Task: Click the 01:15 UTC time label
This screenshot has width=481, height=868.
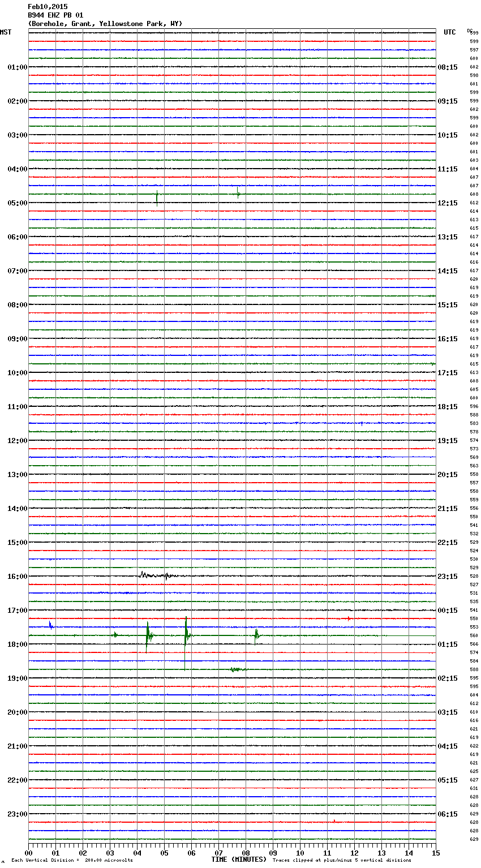Action: (x=448, y=644)
